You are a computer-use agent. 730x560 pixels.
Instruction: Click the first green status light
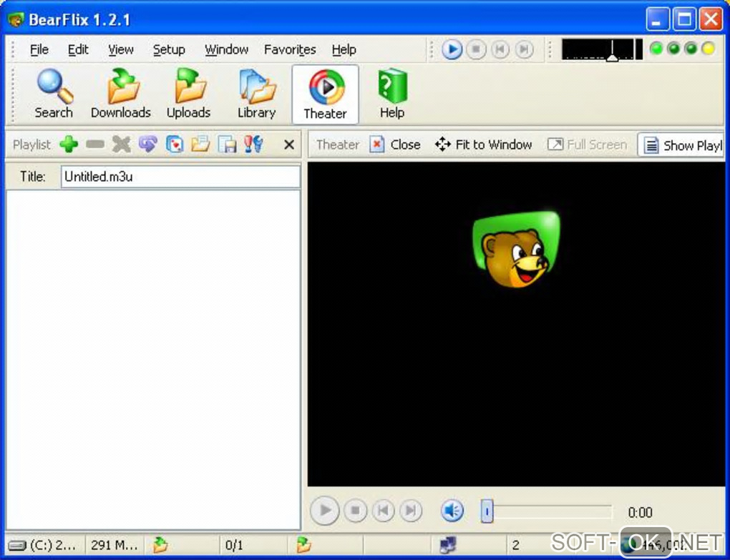click(656, 49)
